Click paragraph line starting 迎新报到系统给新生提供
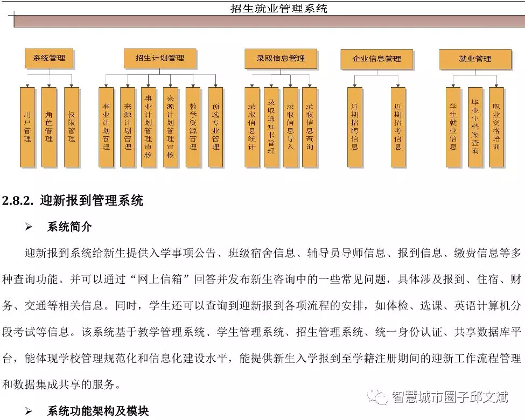This screenshot has height=420, width=525. pyautogui.click(x=273, y=253)
